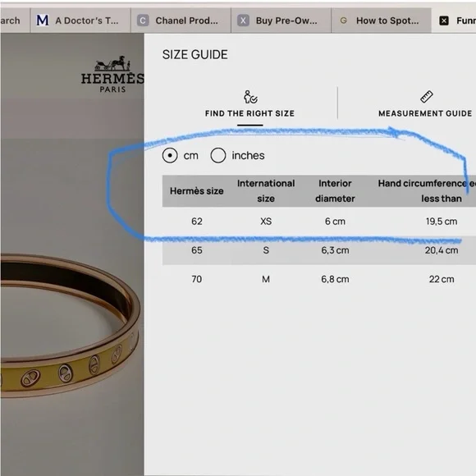
Task: Switch to the Buy Pre-Ow... browser tab
Action: click(x=281, y=21)
